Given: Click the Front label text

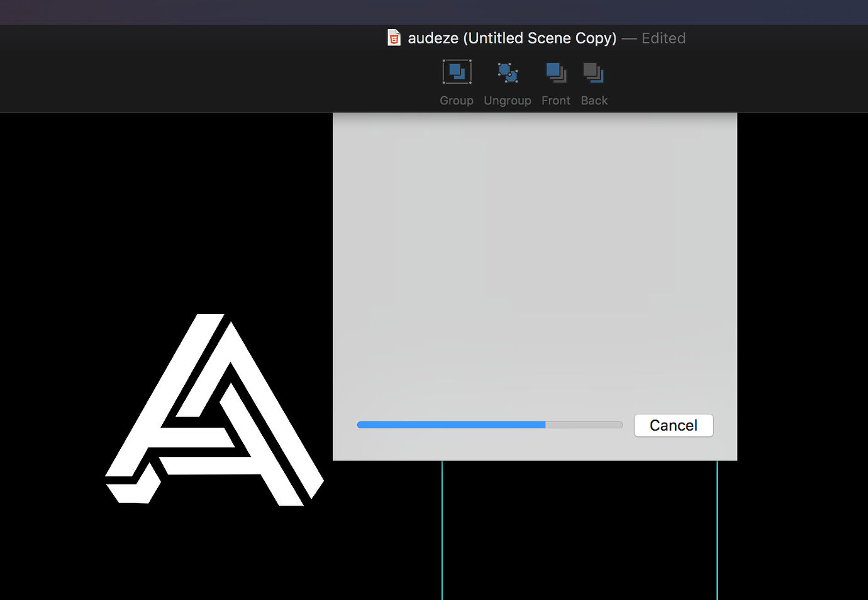Looking at the screenshot, I should (556, 101).
